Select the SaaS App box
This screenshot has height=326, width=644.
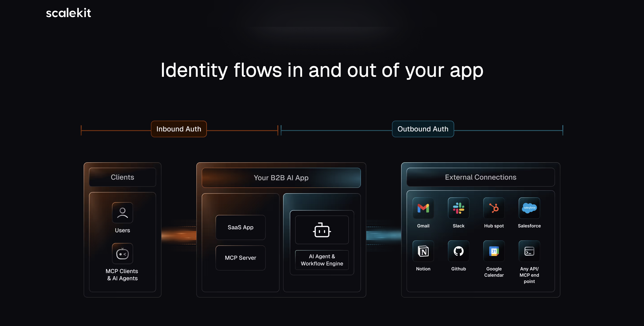pyautogui.click(x=240, y=227)
